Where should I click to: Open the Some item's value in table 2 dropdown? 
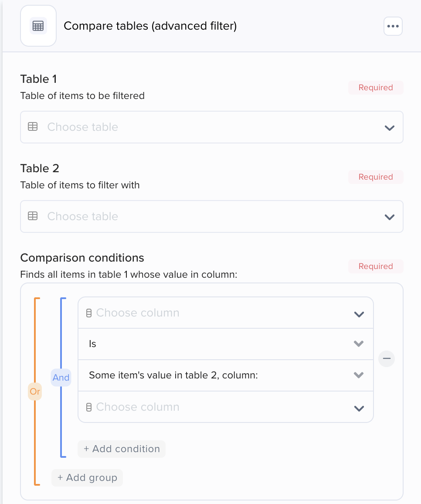coord(359,375)
